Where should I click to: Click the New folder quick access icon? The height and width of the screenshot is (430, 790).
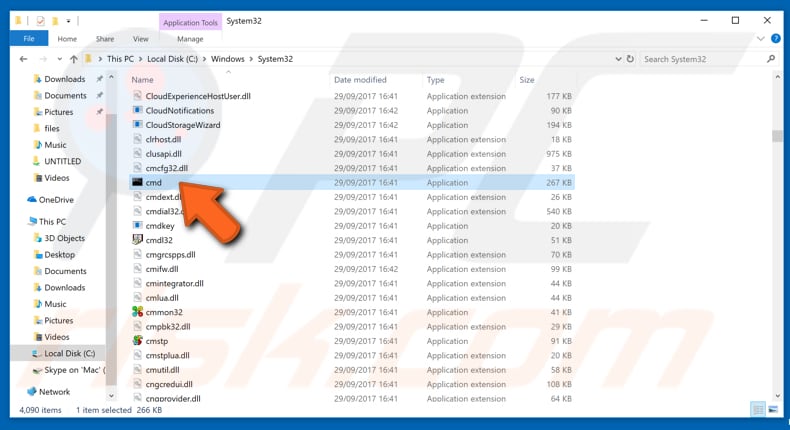(55, 21)
